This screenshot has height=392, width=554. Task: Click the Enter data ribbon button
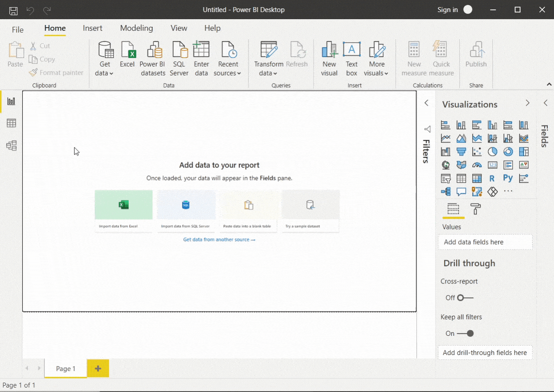tap(201, 59)
